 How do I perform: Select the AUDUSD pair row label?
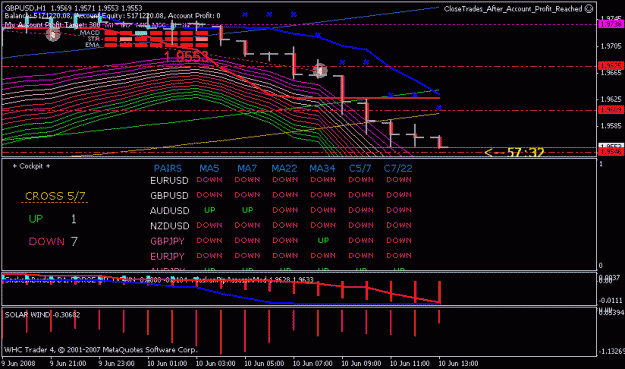point(169,211)
